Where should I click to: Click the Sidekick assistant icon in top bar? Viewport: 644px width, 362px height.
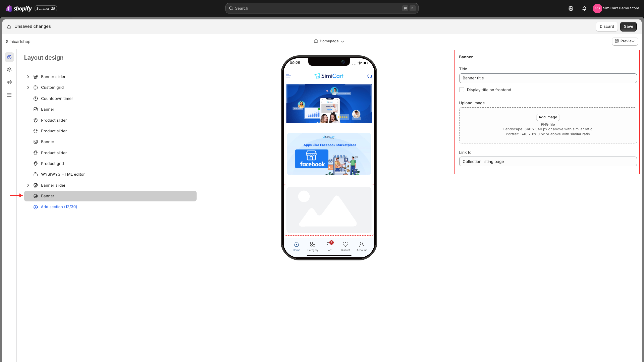[571, 9]
